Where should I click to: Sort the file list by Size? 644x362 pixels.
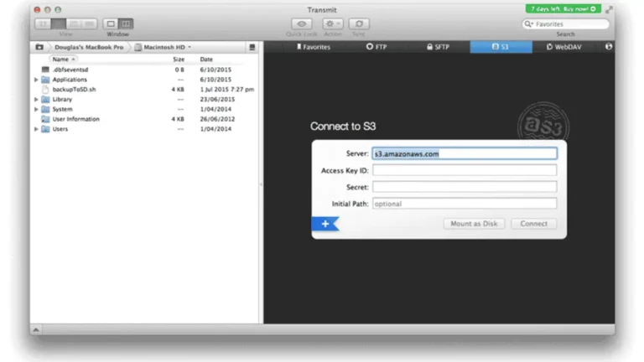179,59
